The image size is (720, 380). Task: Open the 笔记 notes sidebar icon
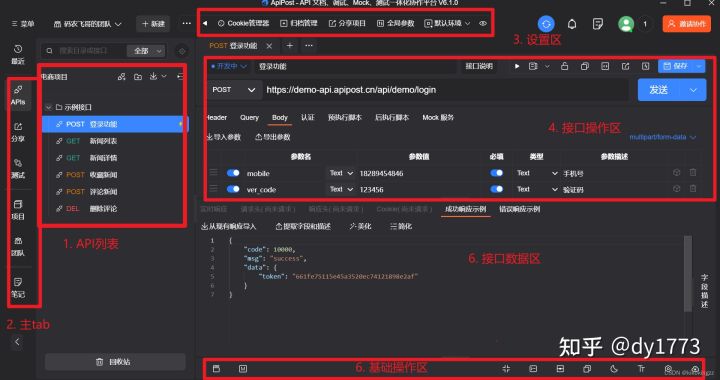pyautogui.click(x=18, y=288)
